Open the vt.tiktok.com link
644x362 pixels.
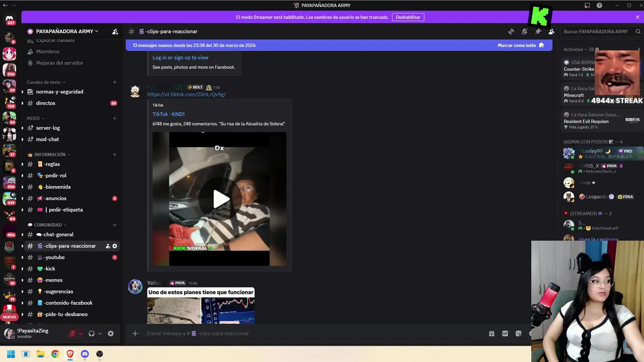click(186, 95)
